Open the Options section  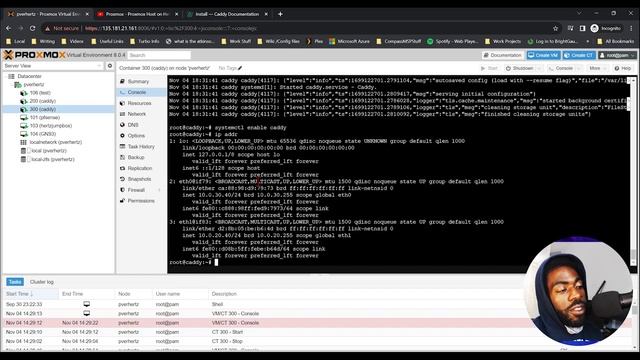coord(136,136)
